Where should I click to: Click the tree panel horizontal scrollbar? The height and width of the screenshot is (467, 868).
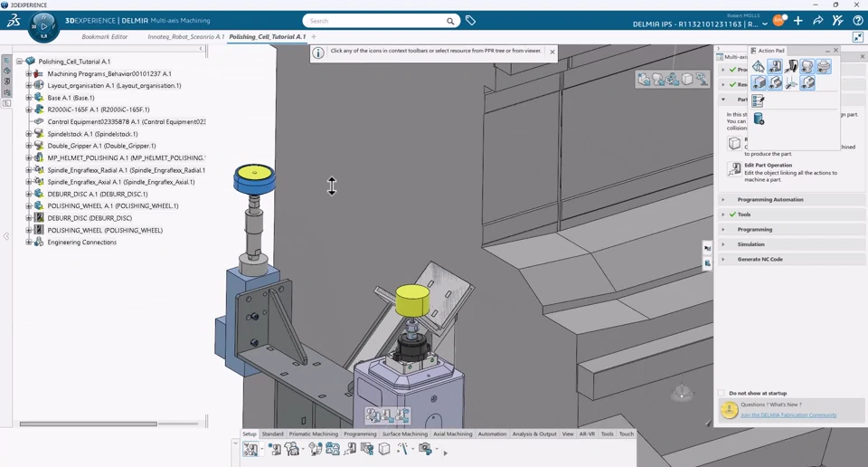88,424
